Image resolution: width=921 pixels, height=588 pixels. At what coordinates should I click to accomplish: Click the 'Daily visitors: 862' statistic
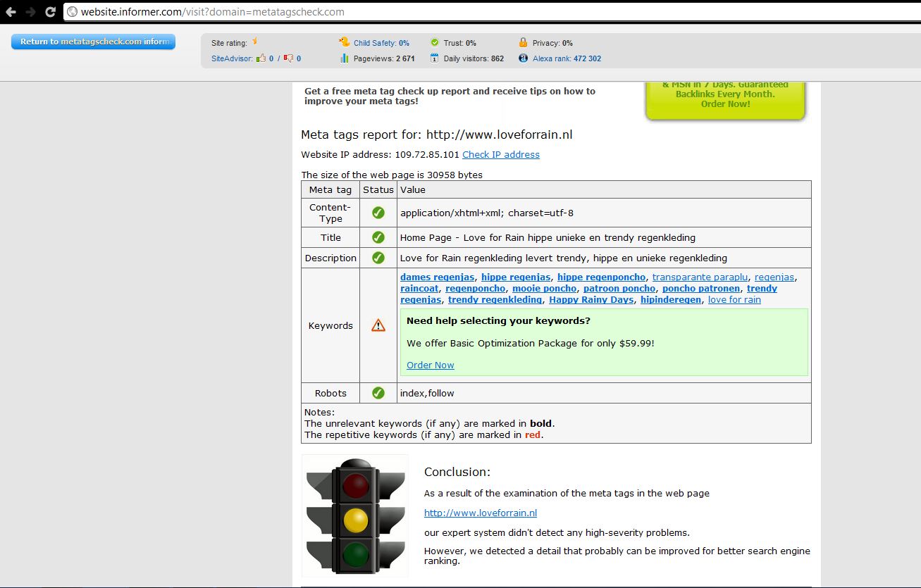tap(474, 58)
